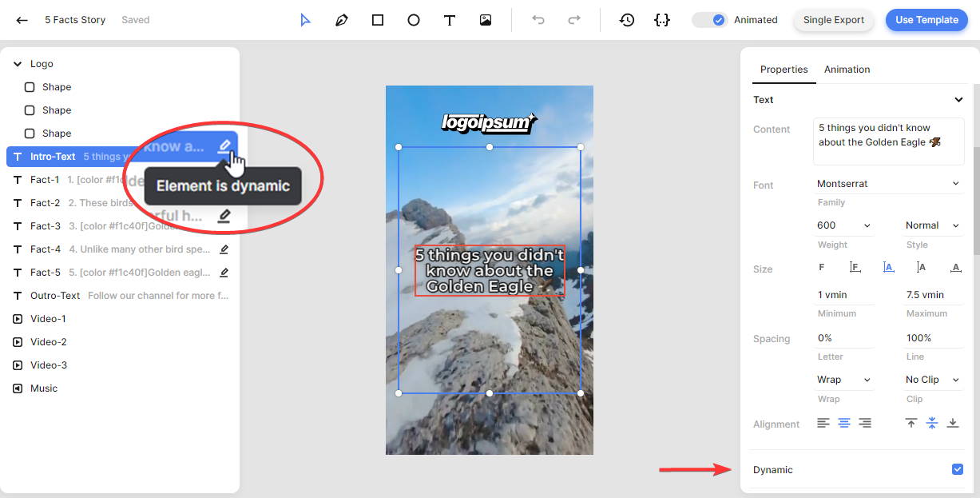The height and width of the screenshot is (498, 980).
Task: Switch to the Animation tab
Action: (847, 70)
